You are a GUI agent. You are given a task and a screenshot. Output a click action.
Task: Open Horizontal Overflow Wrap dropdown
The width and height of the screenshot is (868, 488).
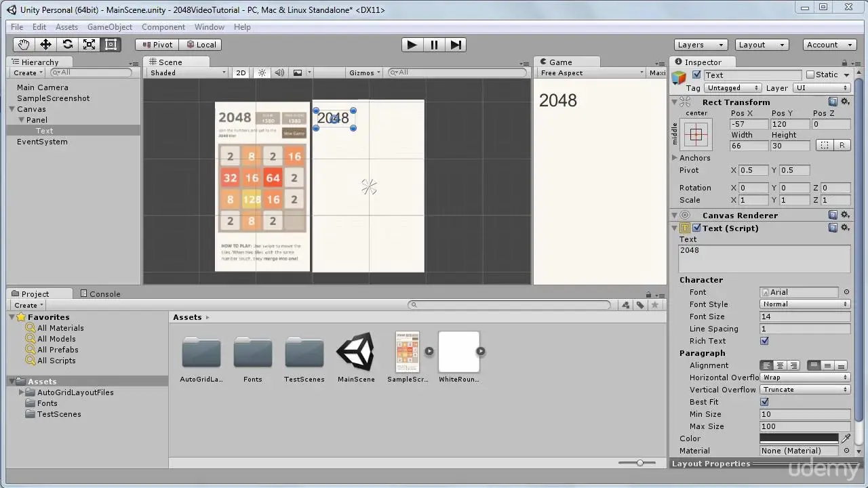coord(805,378)
